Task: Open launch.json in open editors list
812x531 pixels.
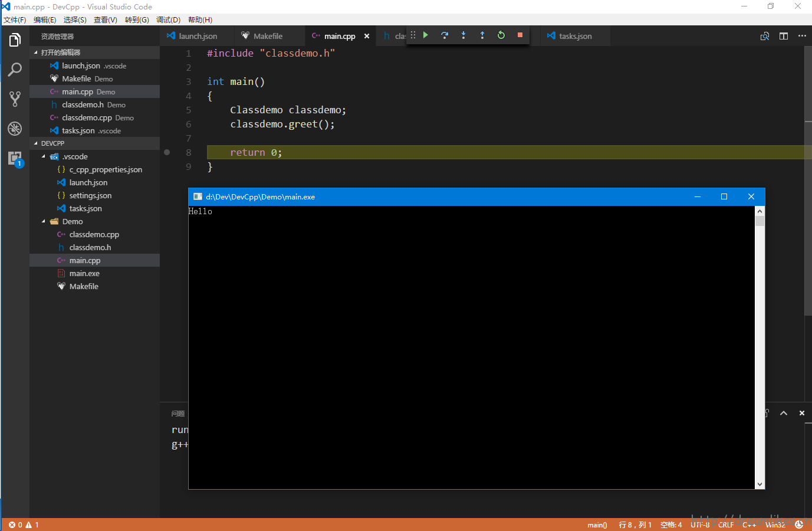Action: [x=94, y=65]
